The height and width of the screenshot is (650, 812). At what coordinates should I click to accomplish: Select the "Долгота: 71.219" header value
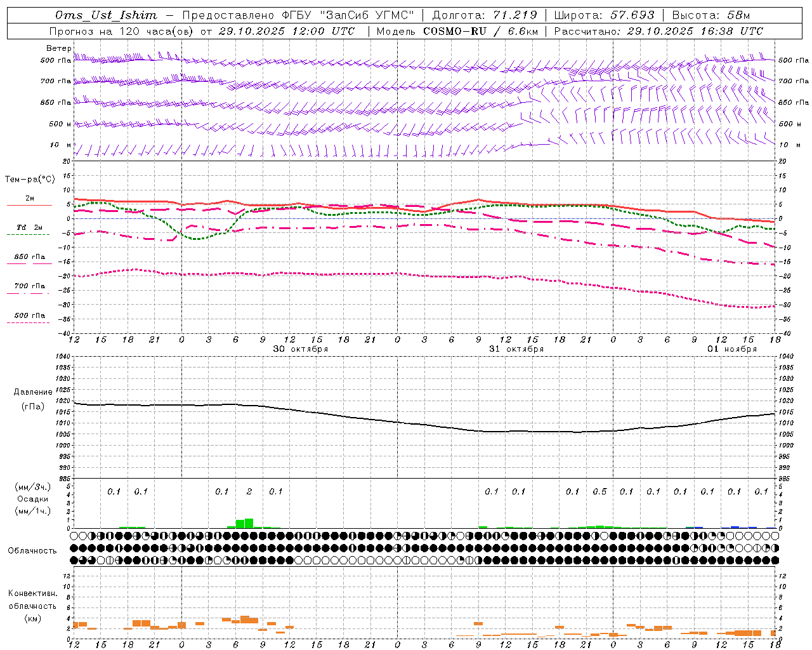pyautogui.click(x=485, y=15)
